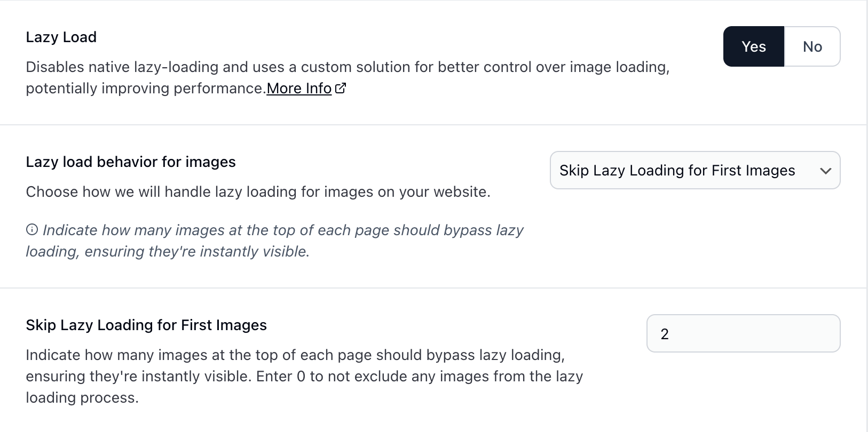Enable Lazy Load with the Yes button
Screen dimensions: 868x432
click(x=753, y=47)
